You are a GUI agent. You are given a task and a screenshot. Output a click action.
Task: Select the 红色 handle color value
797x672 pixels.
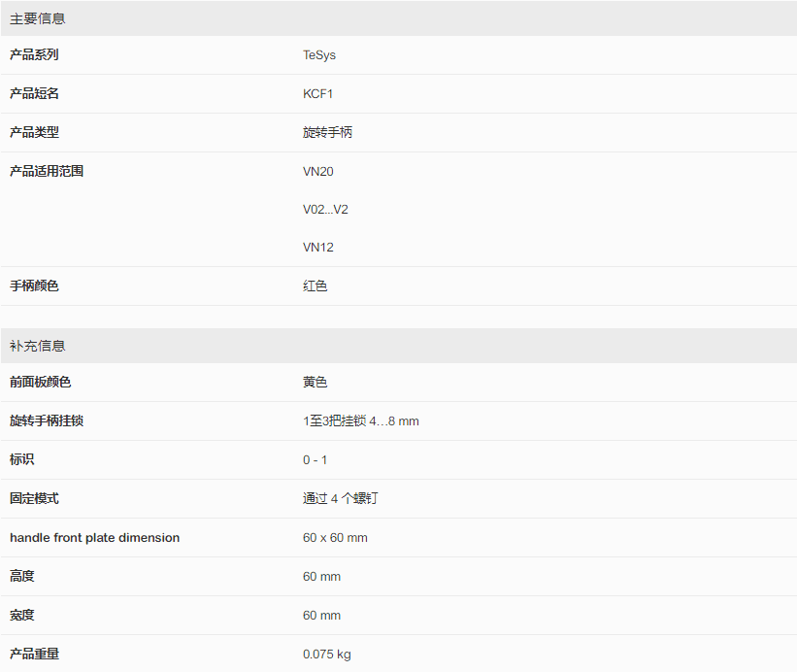pos(315,286)
